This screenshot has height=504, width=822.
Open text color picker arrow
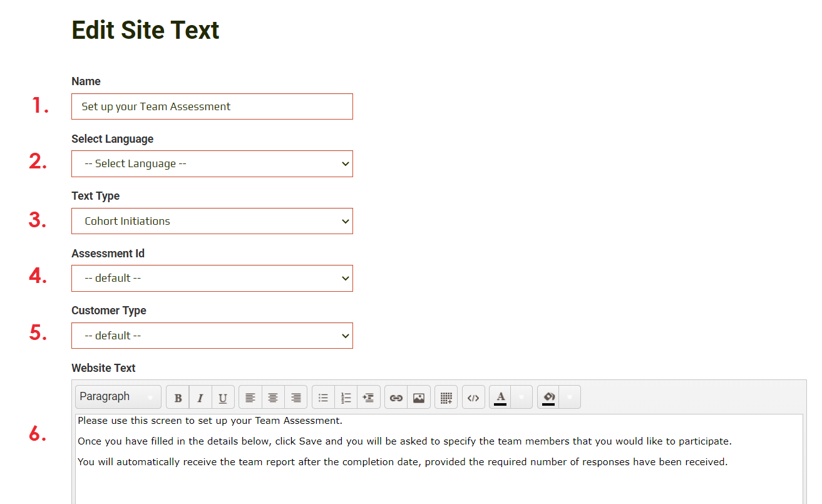coord(521,398)
